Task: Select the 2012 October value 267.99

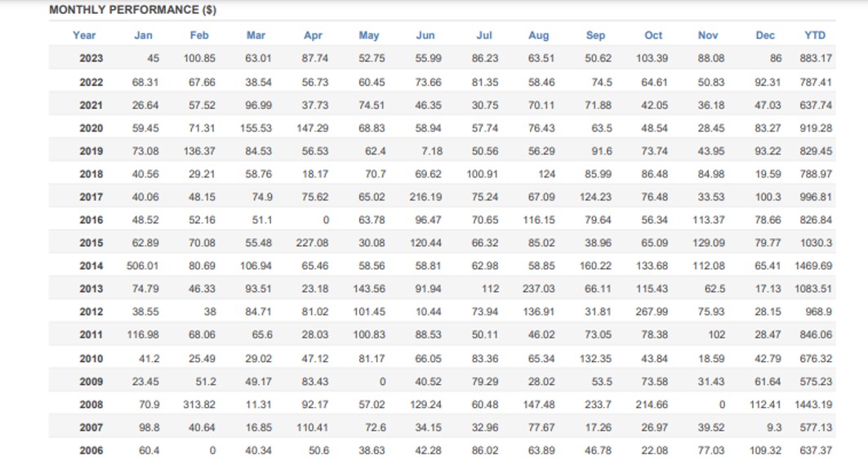Action: pyautogui.click(x=652, y=312)
